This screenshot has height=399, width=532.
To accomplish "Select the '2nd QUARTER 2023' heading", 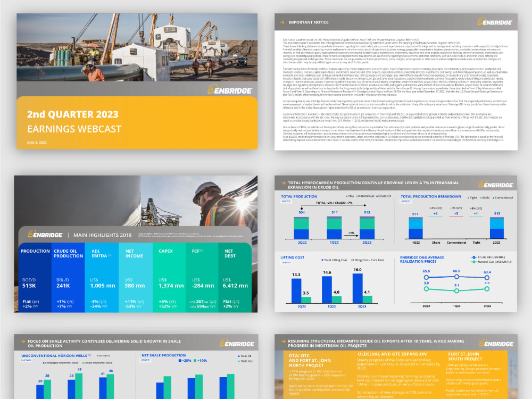I will click(x=72, y=114).
